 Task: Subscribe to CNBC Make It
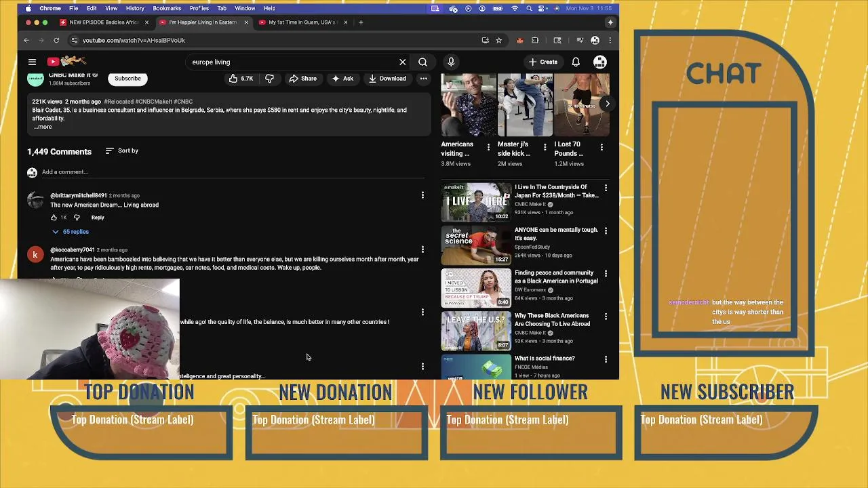point(127,79)
